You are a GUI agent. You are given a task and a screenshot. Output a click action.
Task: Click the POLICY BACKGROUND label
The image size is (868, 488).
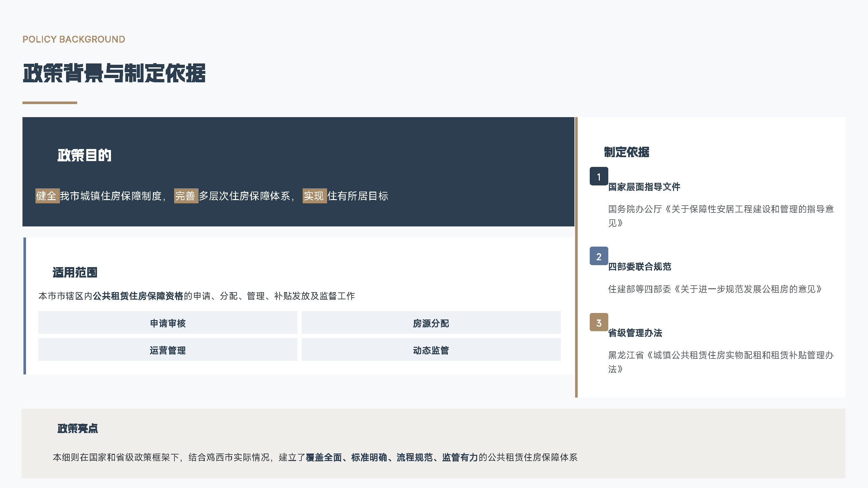pyautogui.click(x=74, y=39)
